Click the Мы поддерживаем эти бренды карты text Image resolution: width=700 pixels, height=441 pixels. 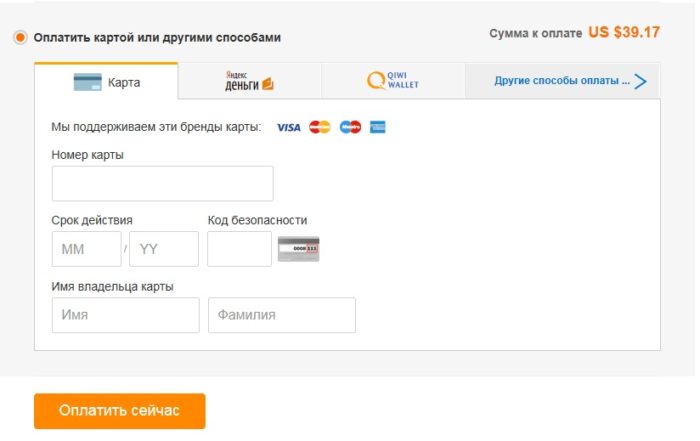(x=156, y=127)
